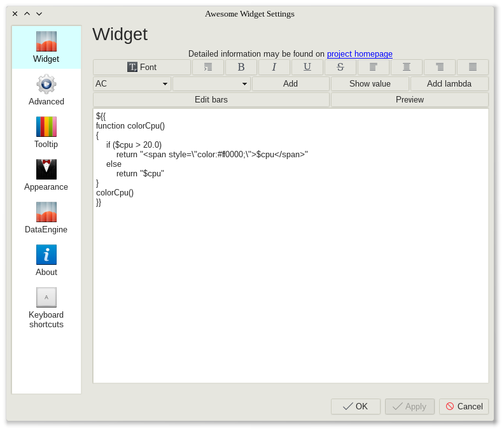The height and width of the screenshot is (431, 504).
Task: Open the Font selection dialog
Action: 142,67
